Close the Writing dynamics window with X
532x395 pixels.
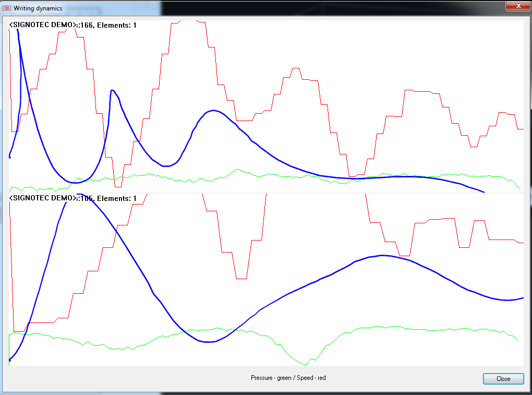pos(518,6)
